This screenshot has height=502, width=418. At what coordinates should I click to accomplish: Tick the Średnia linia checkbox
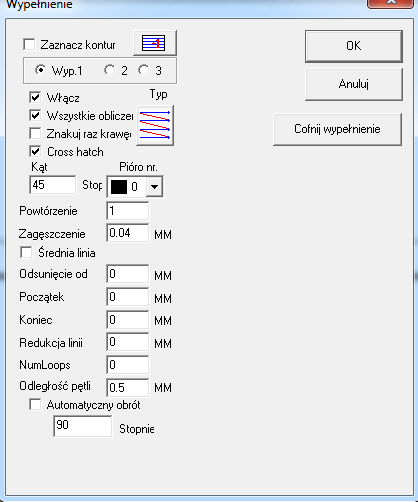coord(26,252)
